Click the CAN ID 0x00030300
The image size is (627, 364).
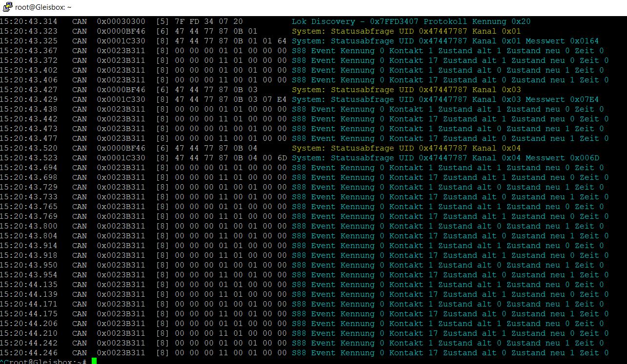pyautogui.click(x=121, y=21)
